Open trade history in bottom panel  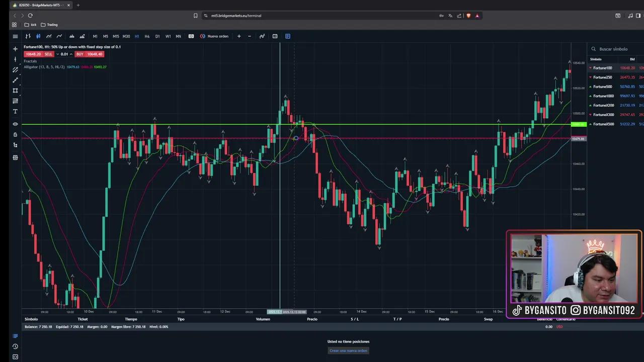(x=15, y=346)
